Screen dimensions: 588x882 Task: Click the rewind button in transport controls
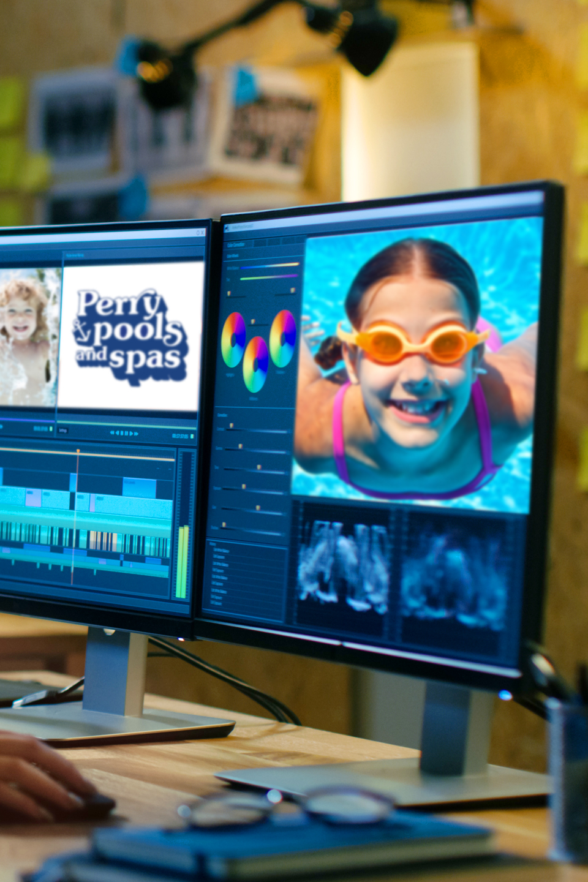click(111, 433)
